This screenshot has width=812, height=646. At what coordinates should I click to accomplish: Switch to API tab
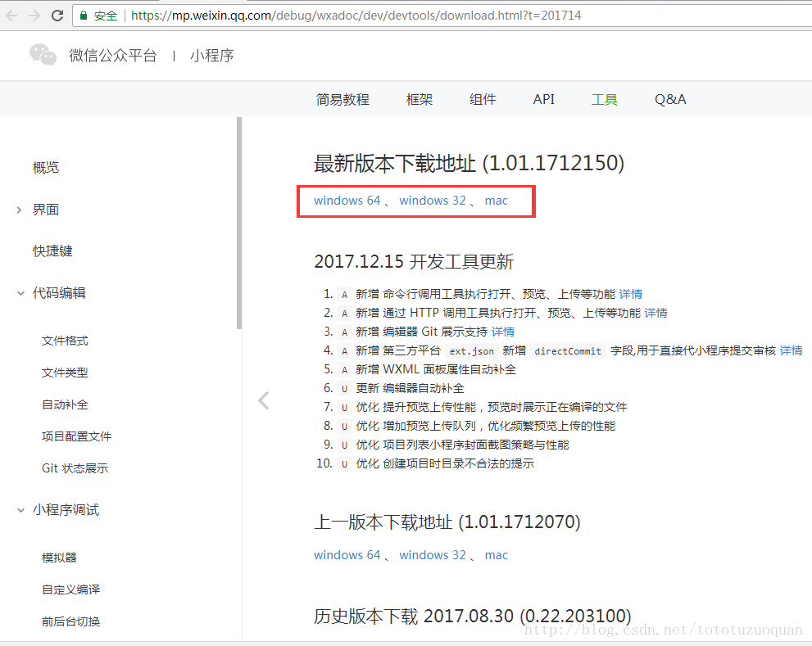tap(544, 99)
